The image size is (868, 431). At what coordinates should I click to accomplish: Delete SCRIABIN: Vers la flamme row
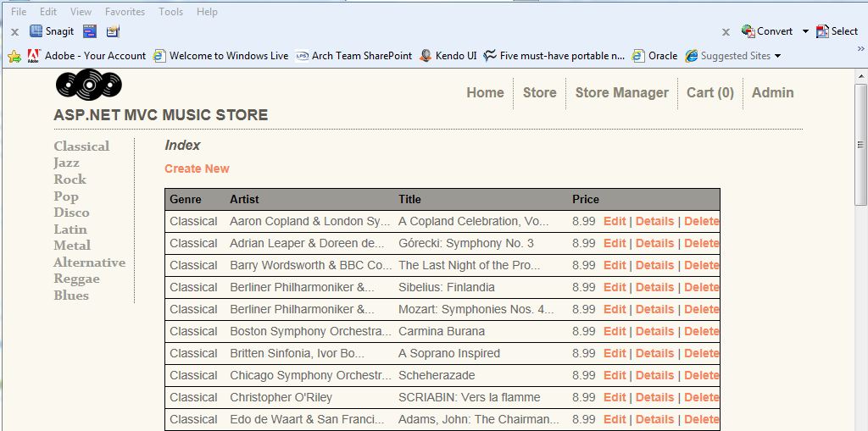point(701,397)
